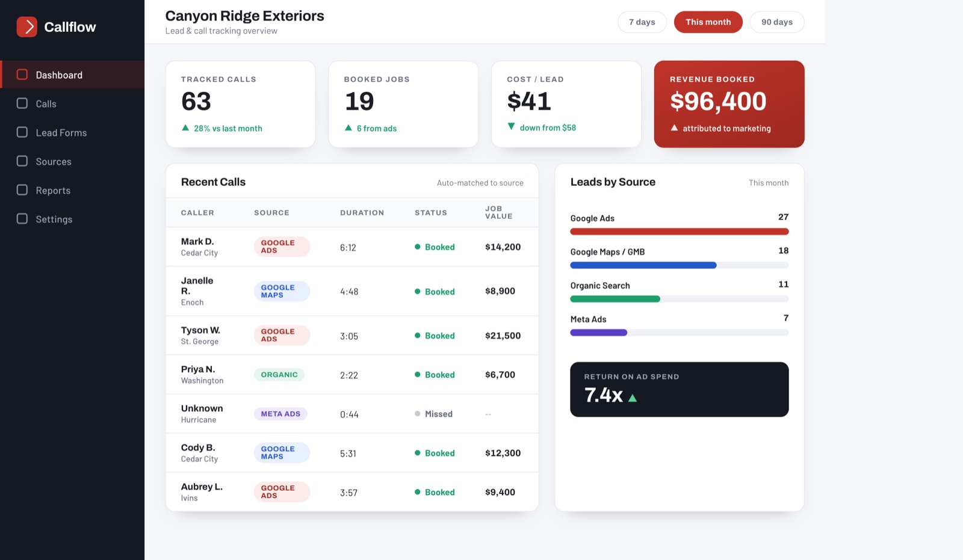Click the Source column header

271,212
